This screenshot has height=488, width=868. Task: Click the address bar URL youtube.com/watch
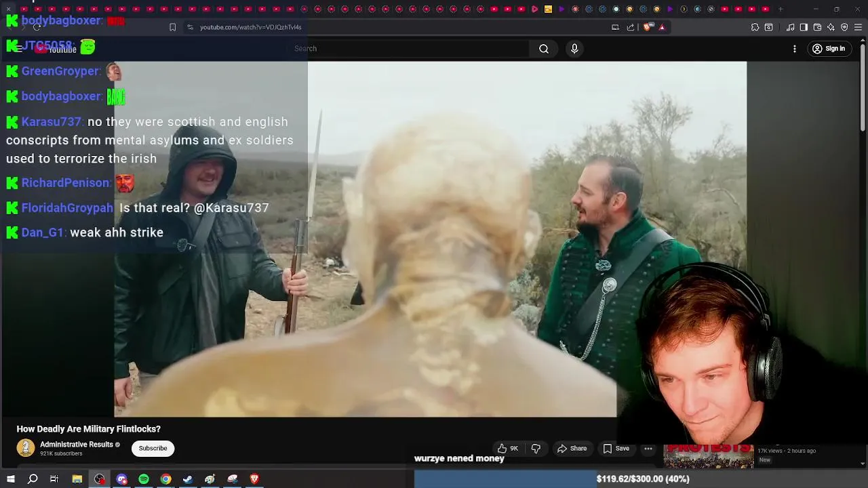tap(251, 27)
